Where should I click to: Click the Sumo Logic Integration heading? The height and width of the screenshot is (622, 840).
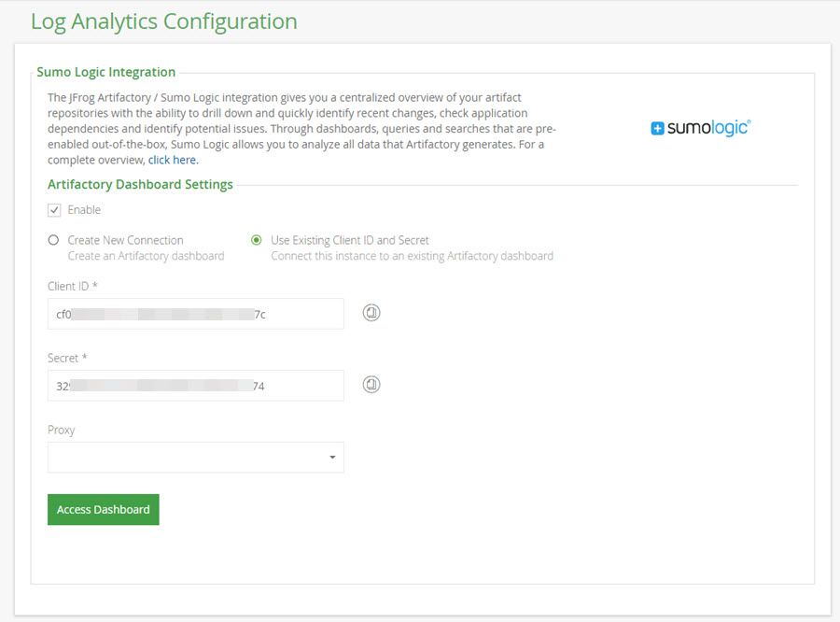pyautogui.click(x=106, y=72)
